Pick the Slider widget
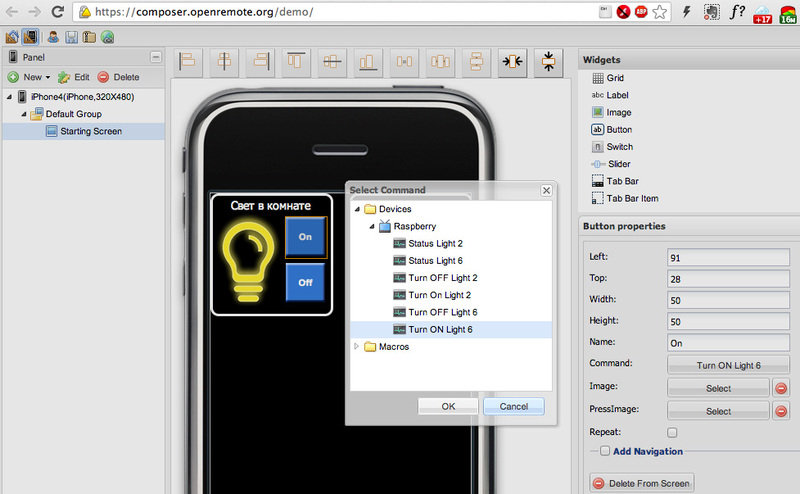 [611, 164]
